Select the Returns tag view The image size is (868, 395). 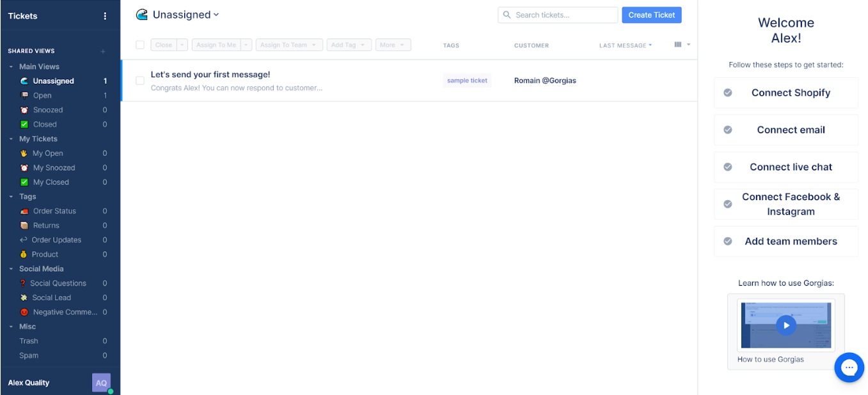[x=46, y=226]
